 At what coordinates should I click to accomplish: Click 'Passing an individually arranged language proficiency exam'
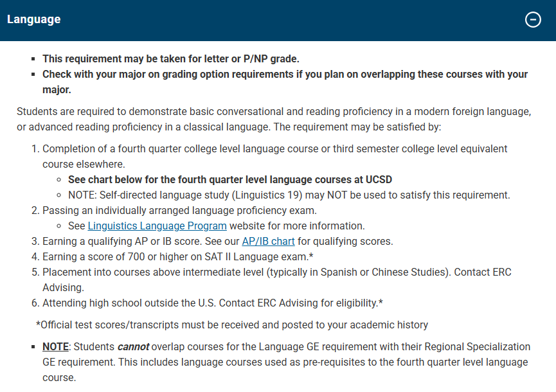click(x=179, y=210)
